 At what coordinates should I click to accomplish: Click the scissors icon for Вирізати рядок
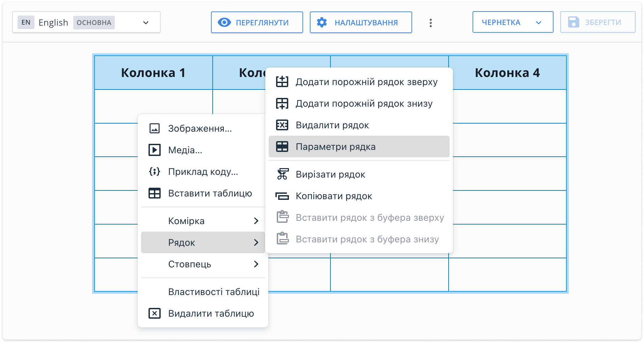(x=283, y=175)
